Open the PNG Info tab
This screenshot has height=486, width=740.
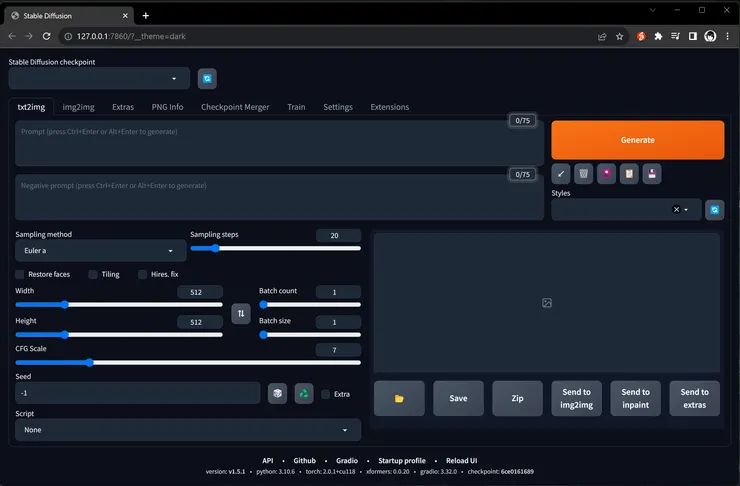(x=167, y=107)
